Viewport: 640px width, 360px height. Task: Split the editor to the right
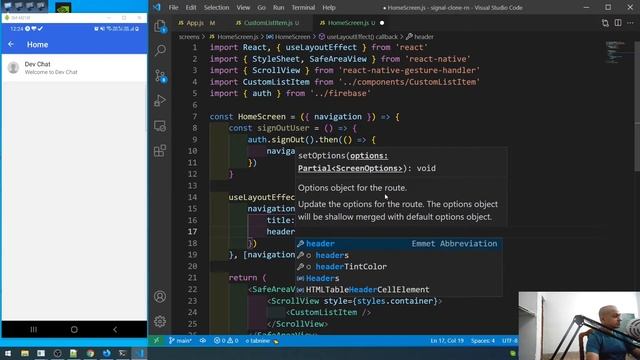click(x=618, y=23)
